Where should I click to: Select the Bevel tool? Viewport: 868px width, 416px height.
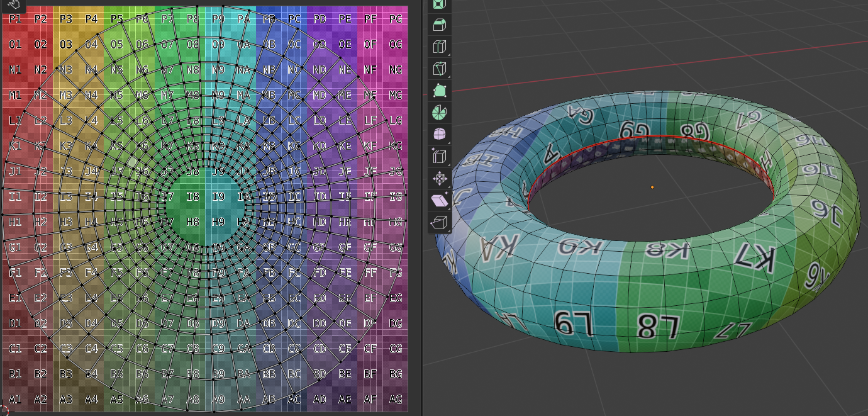pos(440,25)
